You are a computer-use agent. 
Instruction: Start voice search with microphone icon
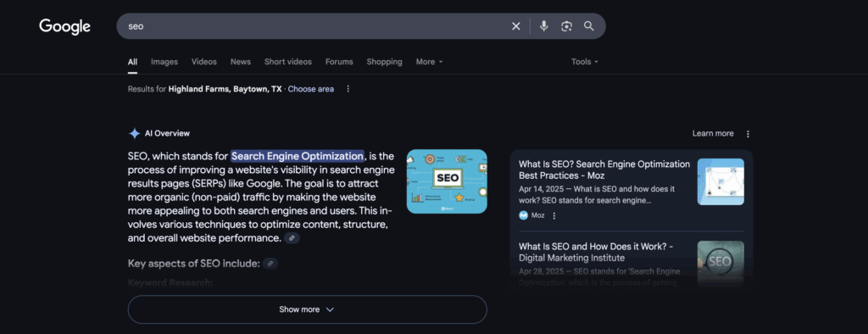pos(544,26)
